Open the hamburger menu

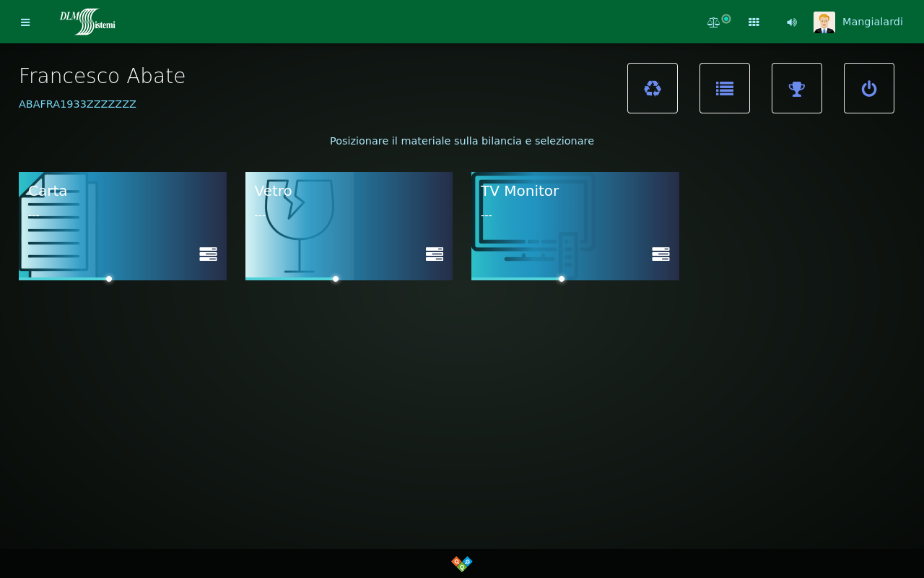[25, 22]
